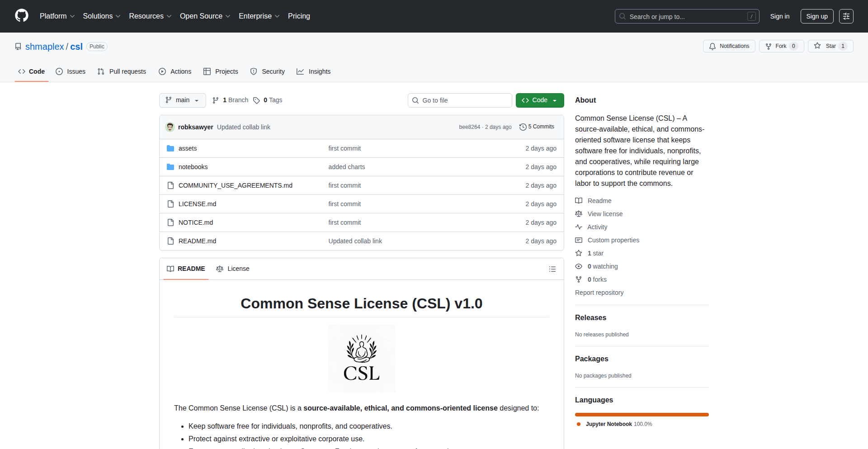868x449 pixels.
Task: Click the Jupyter Notebook language color bar
Action: click(x=642, y=415)
